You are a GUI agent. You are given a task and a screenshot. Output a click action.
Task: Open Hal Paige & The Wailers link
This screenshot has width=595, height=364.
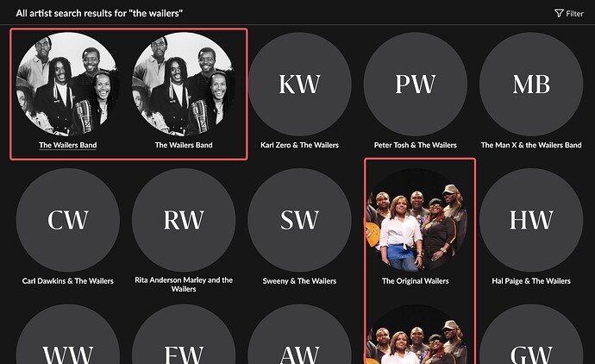[531, 281]
